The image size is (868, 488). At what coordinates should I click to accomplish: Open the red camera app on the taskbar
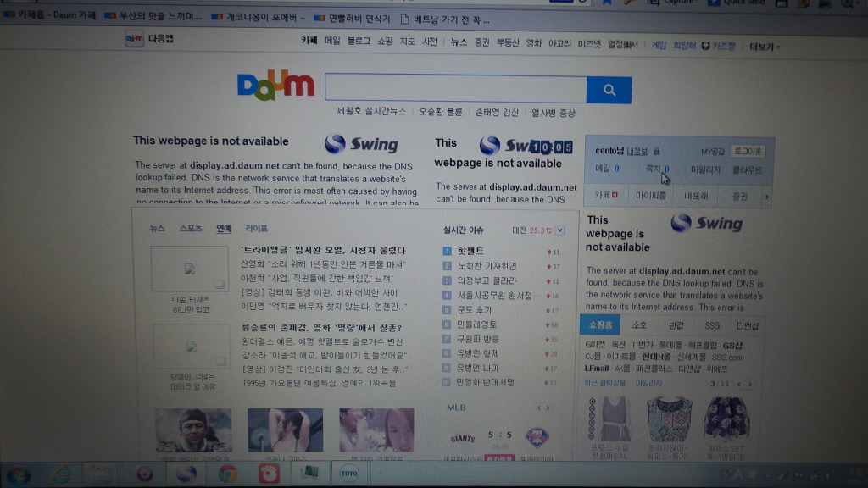pyautogui.click(x=269, y=474)
